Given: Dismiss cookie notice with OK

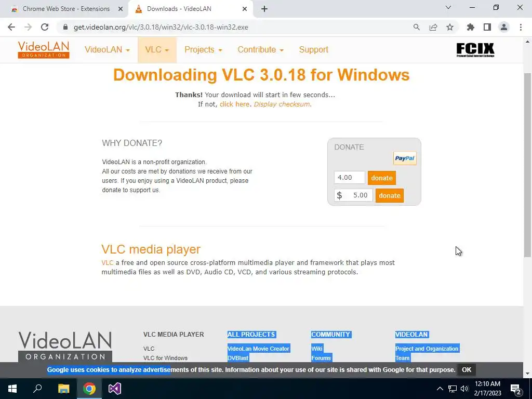Looking at the screenshot, I should [x=467, y=370].
